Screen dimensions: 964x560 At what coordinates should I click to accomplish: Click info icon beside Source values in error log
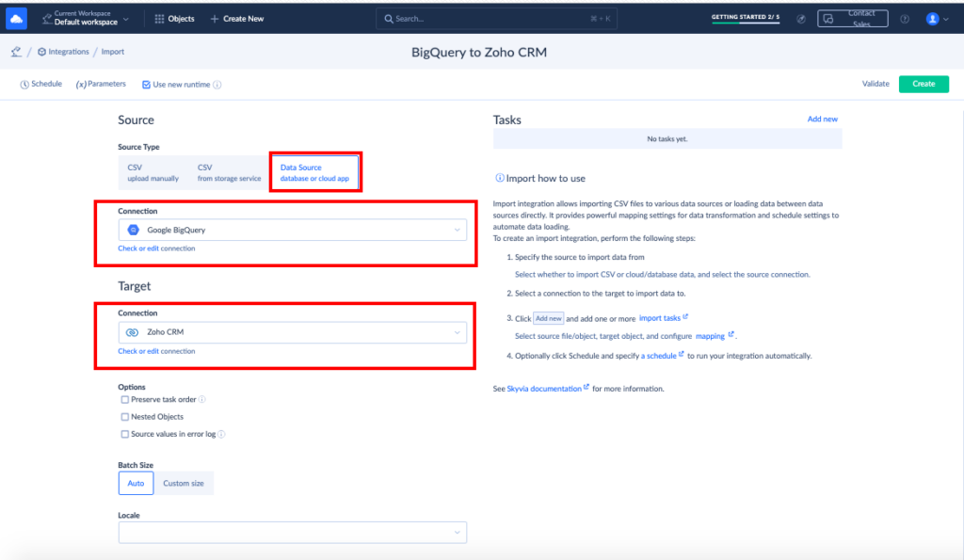(x=222, y=434)
